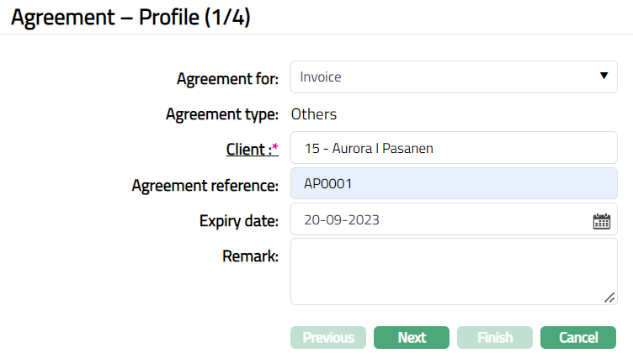Open the underlined Client link label
Image resolution: width=633 pixels, height=364 pixels.
pyautogui.click(x=248, y=150)
